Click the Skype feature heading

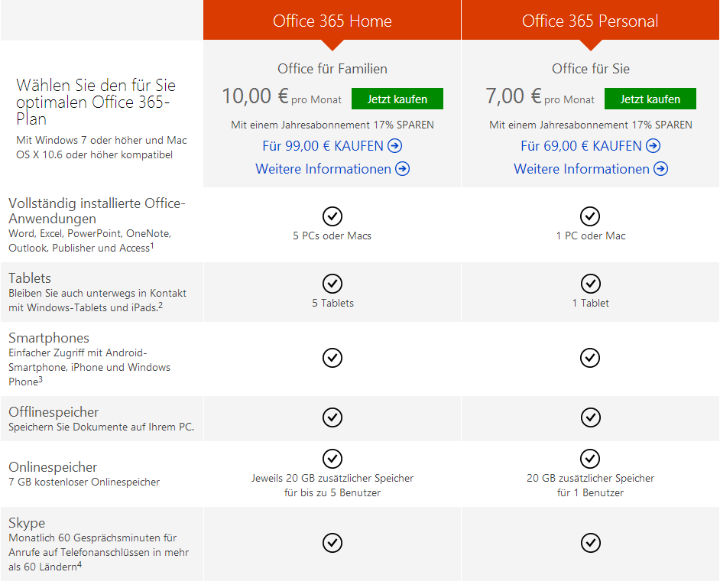pyautogui.click(x=27, y=524)
